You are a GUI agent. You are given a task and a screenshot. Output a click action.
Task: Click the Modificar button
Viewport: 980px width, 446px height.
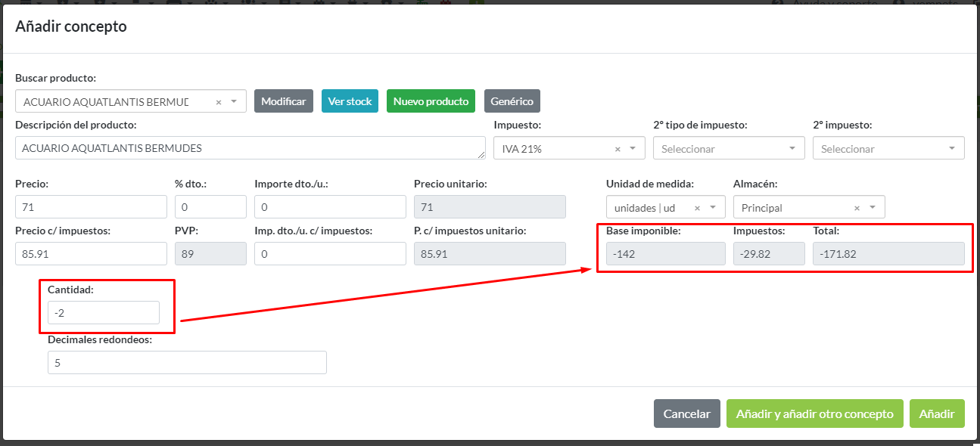283,101
